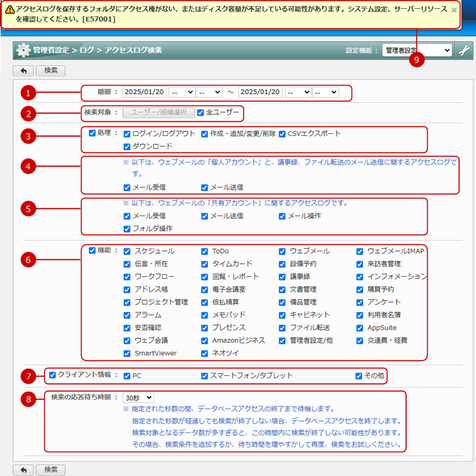
Task: Click the 管理者設定 breadcrumb in the header
Action: pyautogui.click(x=52, y=50)
